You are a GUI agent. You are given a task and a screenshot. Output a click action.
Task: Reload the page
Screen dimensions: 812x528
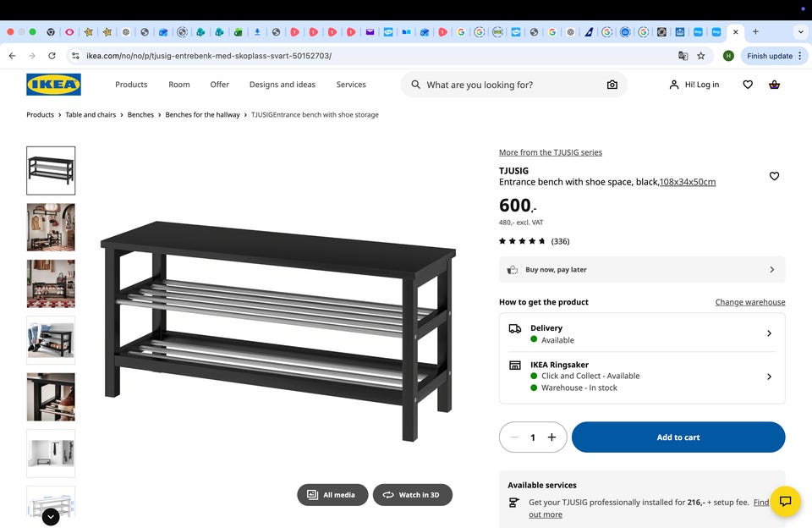pos(52,56)
